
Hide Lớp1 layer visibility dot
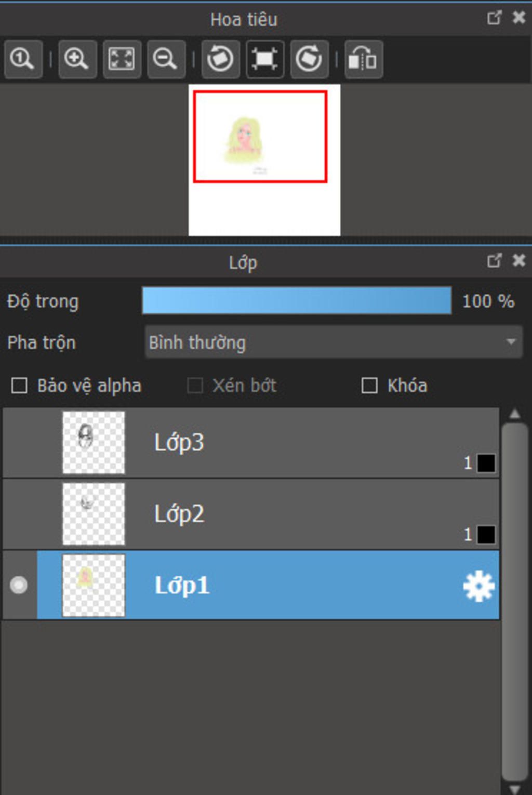(x=19, y=585)
